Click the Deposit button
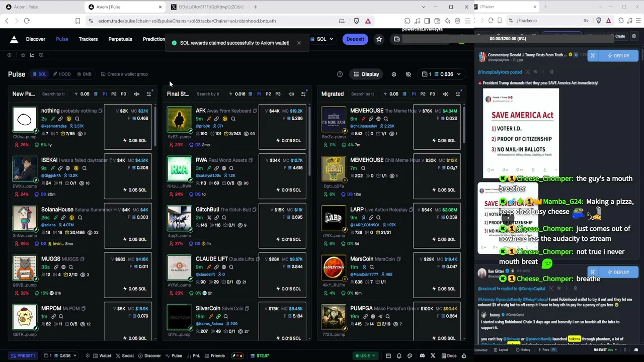Screen dimensions: 644x362 tap(355, 39)
